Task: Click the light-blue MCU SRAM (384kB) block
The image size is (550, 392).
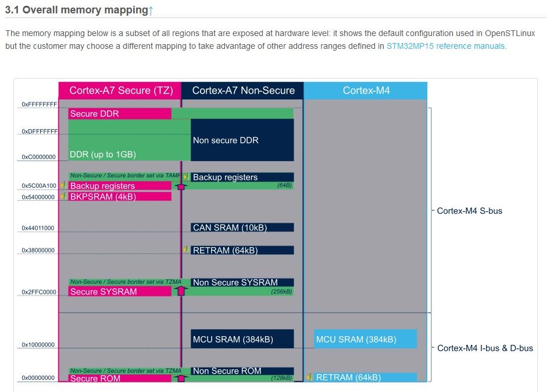Action: click(365, 338)
